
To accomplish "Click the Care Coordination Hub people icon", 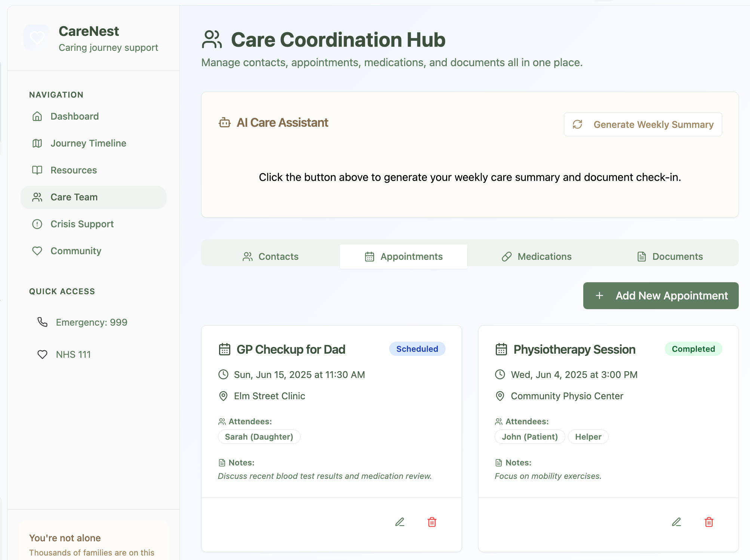I will (x=212, y=40).
